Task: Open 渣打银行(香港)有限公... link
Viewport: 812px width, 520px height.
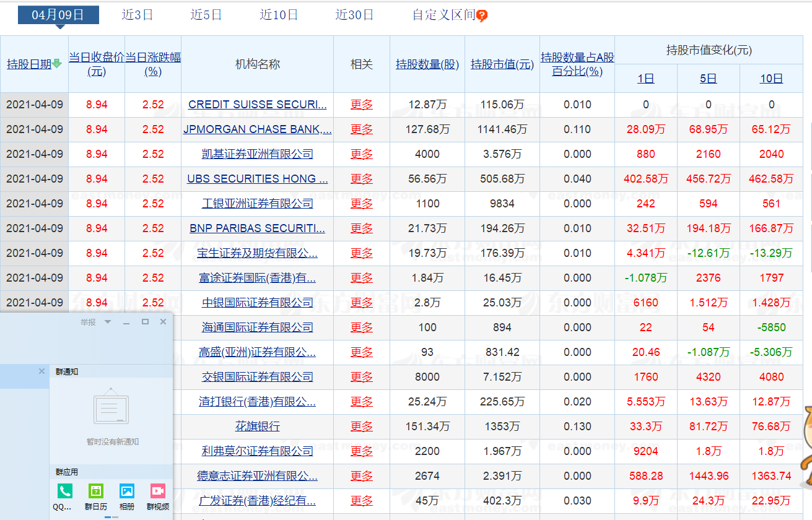Action: tap(258, 402)
